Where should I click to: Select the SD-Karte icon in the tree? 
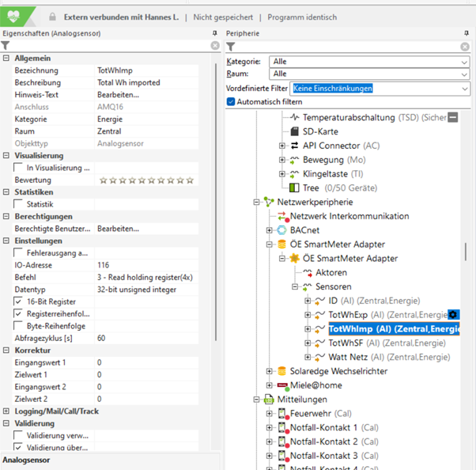coord(294,131)
